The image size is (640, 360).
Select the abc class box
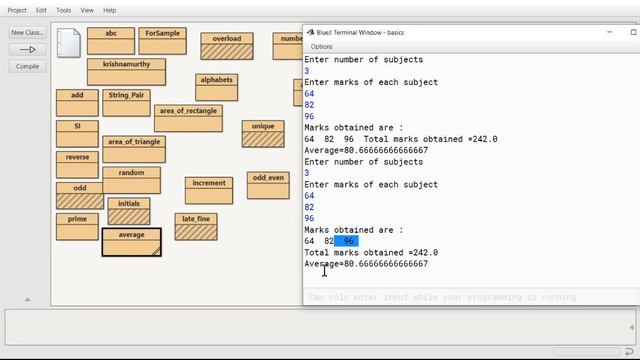111,41
